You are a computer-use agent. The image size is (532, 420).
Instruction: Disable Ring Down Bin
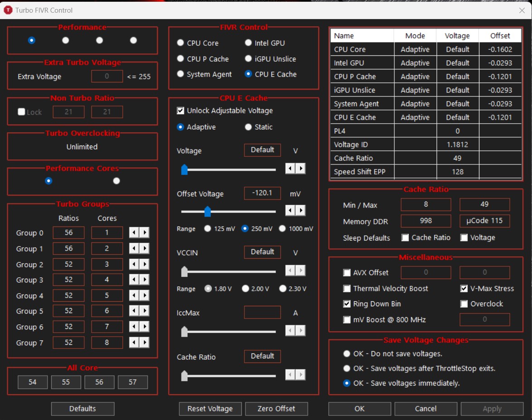(347, 304)
